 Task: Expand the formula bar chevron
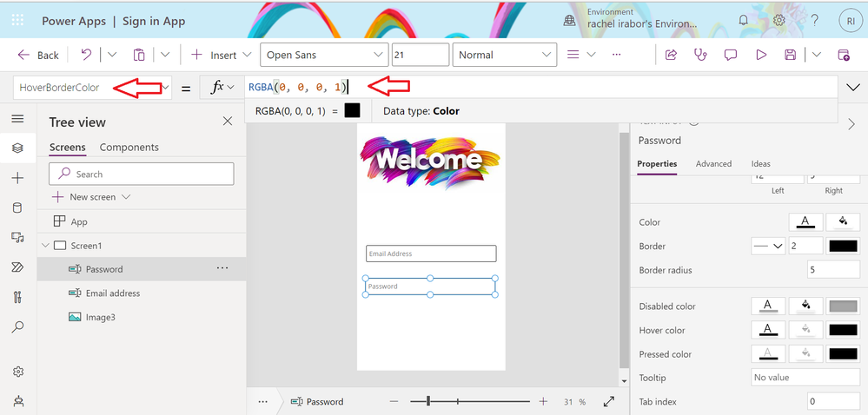tap(853, 88)
